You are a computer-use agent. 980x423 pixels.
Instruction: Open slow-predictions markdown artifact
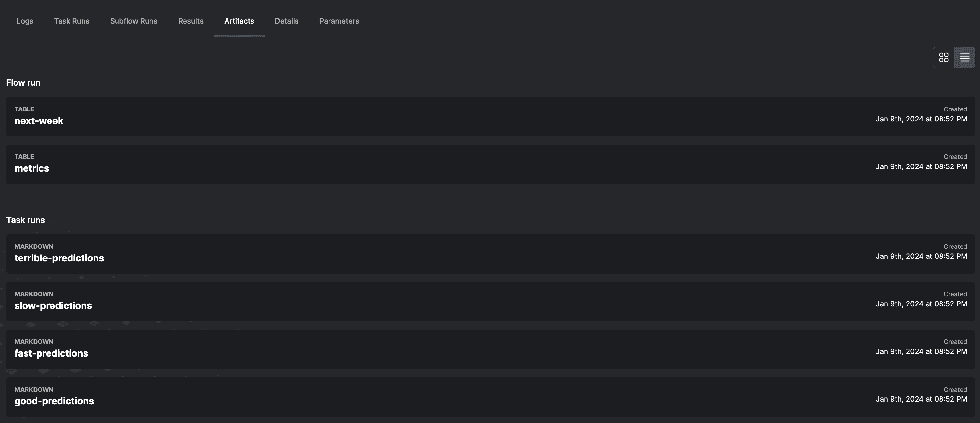(x=53, y=306)
